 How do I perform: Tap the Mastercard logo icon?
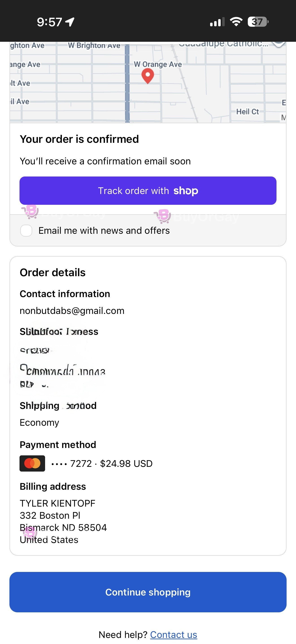coord(32,463)
